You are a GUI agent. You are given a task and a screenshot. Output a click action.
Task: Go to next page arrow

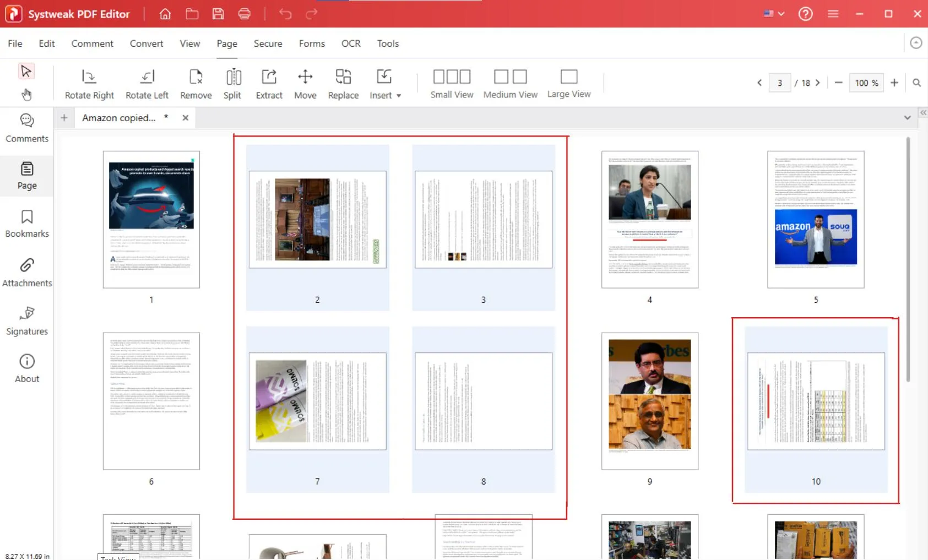tap(818, 83)
